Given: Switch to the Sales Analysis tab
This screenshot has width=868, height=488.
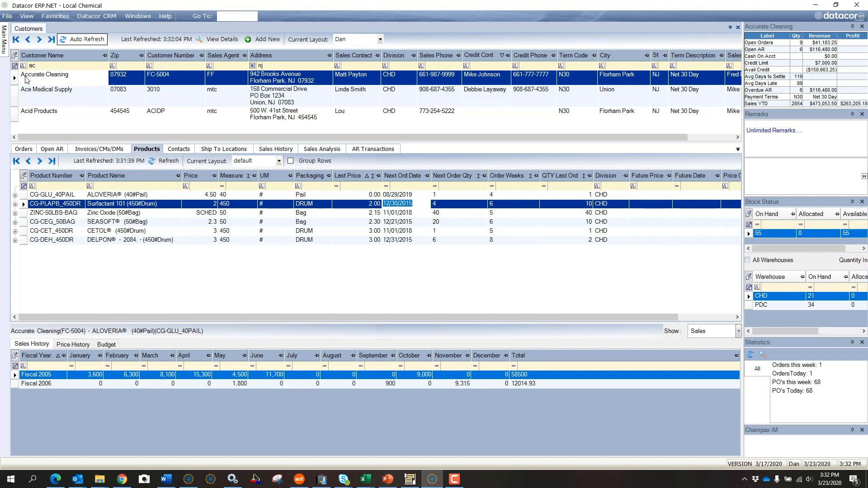Looking at the screenshot, I should [x=321, y=149].
